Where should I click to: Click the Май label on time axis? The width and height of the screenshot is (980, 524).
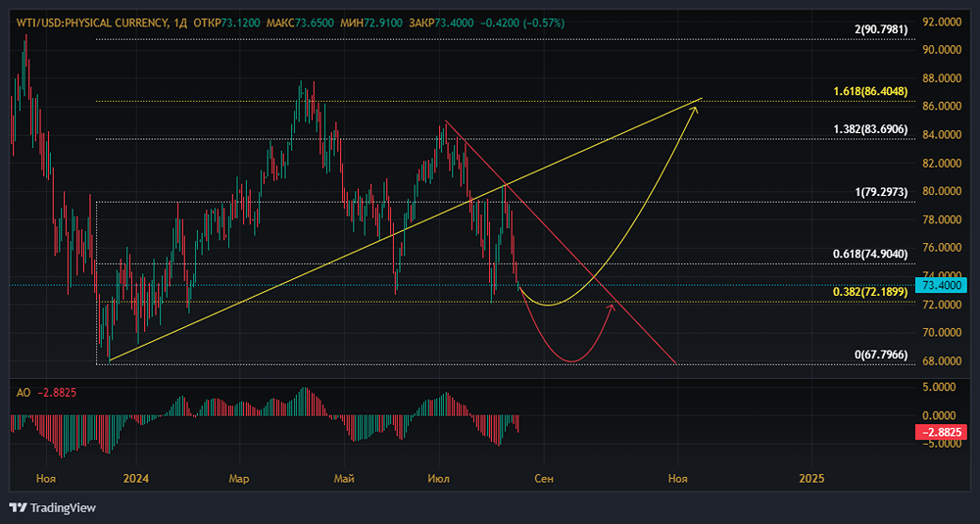click(344, 479)
